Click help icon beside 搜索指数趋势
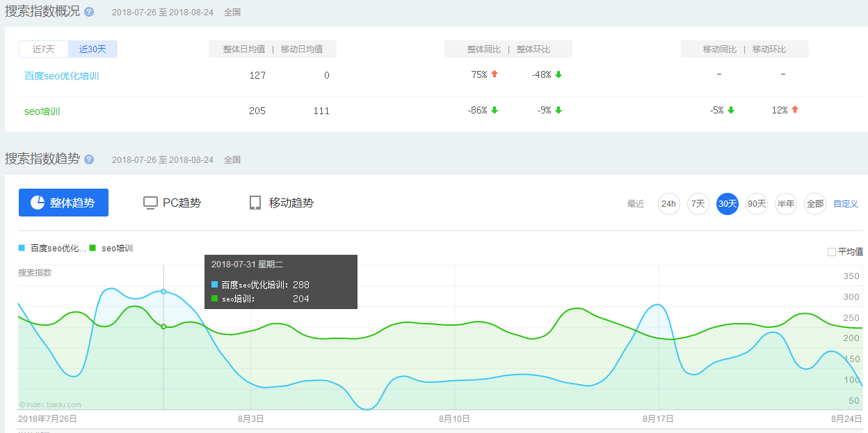The width and height of the screenshot is (868, 433). point(89,159)
